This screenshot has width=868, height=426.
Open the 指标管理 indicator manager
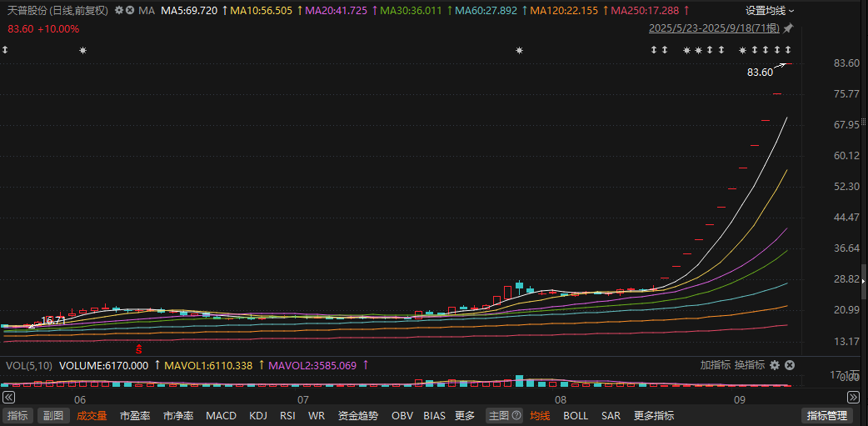pos(826,415)
